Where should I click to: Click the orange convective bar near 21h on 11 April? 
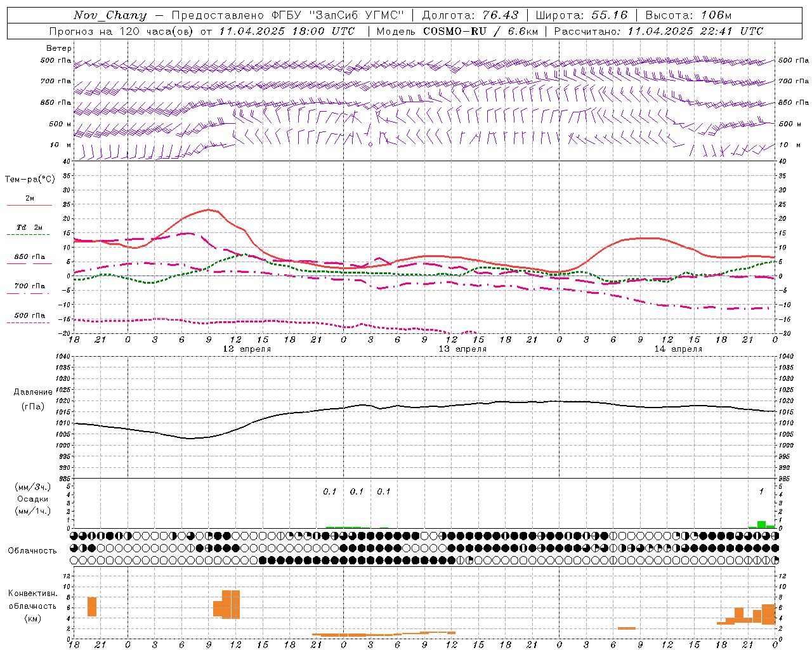tap(92, 607)
